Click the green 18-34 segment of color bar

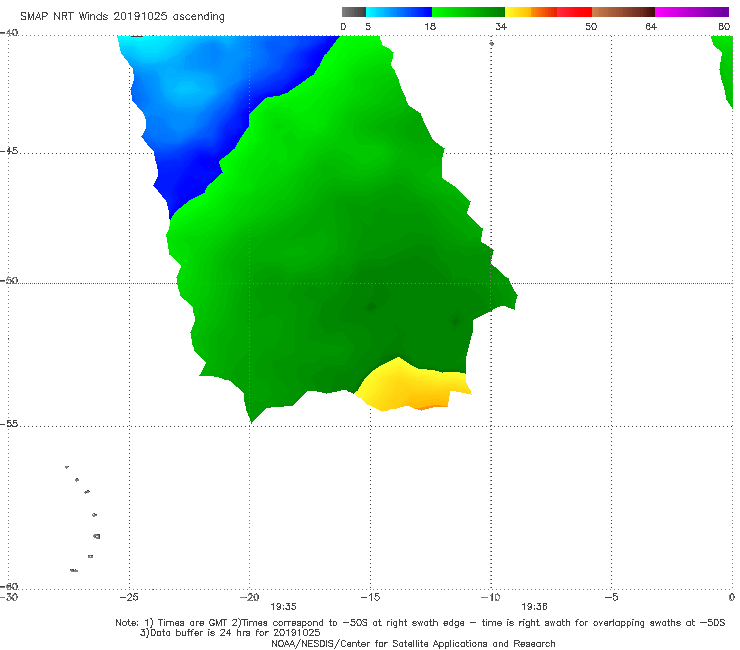(x=468, y=12)
